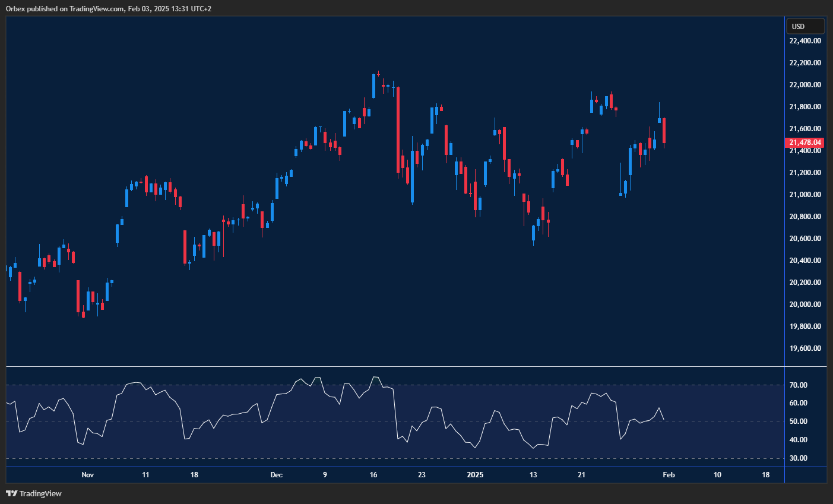Click the red 21,478.04 current price label
Screen dimensions: 833x504
tap(805, 142)
